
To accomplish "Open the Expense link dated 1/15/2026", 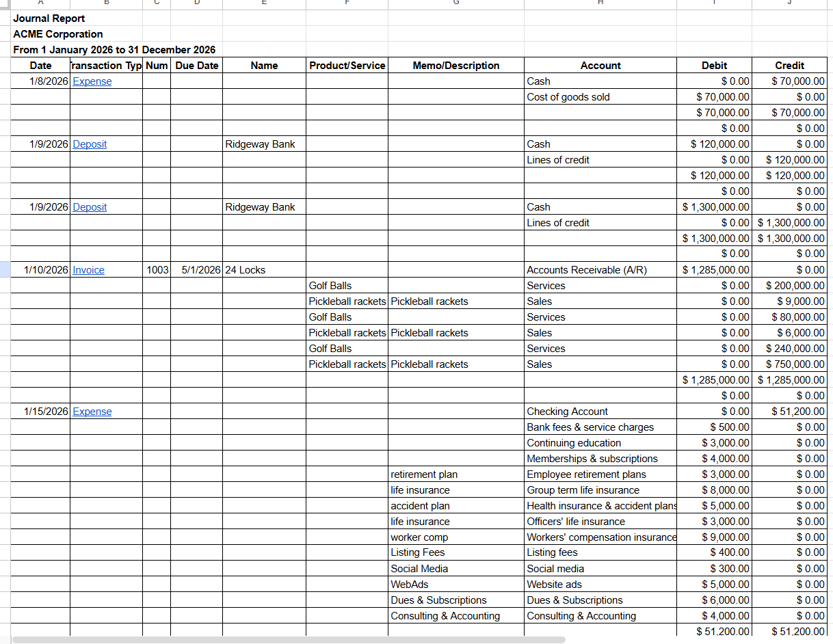I will pos(92,412).
